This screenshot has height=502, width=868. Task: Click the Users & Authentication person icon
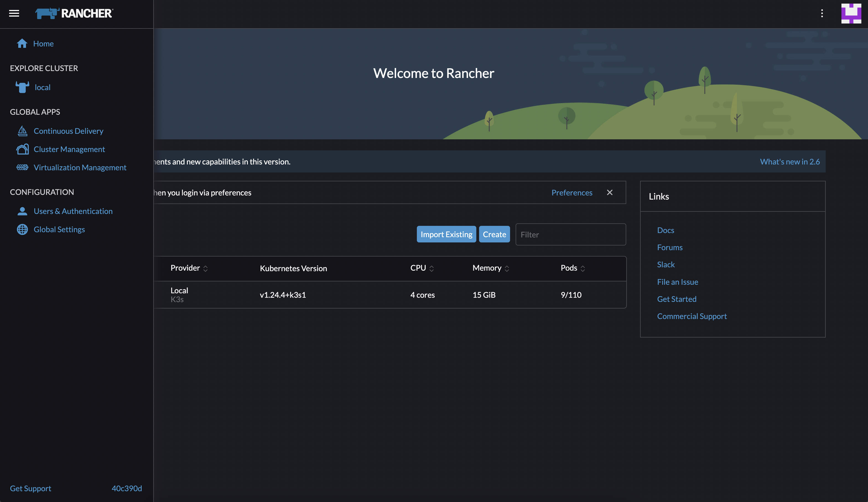tap(22, 211)
